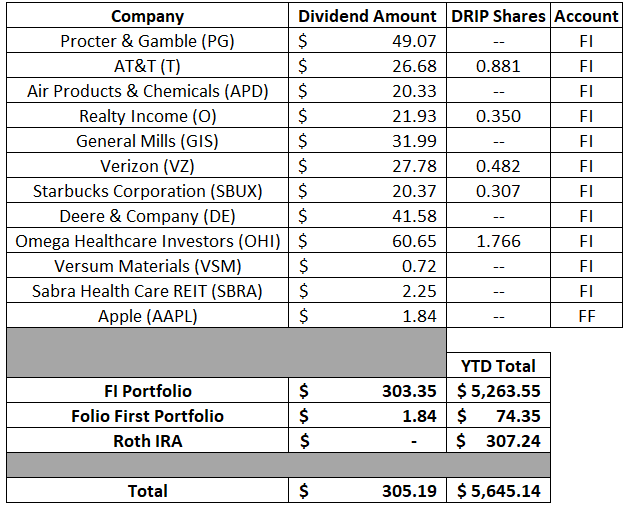Viewport: 628px width, 507px height.
Task: Click the 0.350 DRIP shares cell
Action: click(x=498, y=116)
